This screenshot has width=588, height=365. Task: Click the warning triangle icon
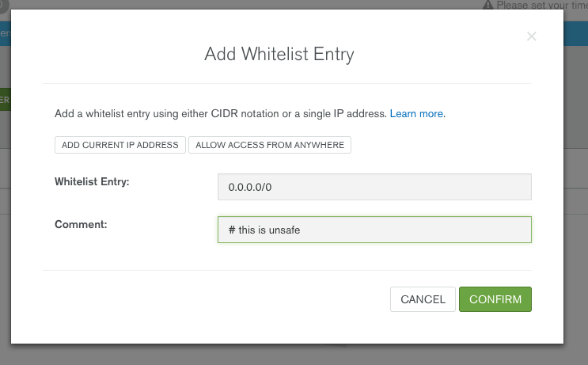[x=487, y=5]
